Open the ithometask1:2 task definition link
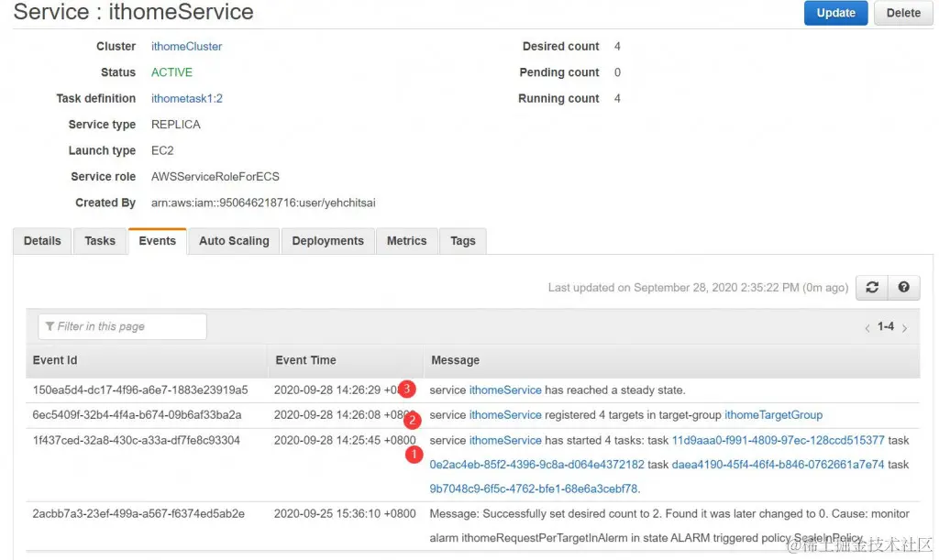This screenshot has width=939, height=560. coord(187,98)
